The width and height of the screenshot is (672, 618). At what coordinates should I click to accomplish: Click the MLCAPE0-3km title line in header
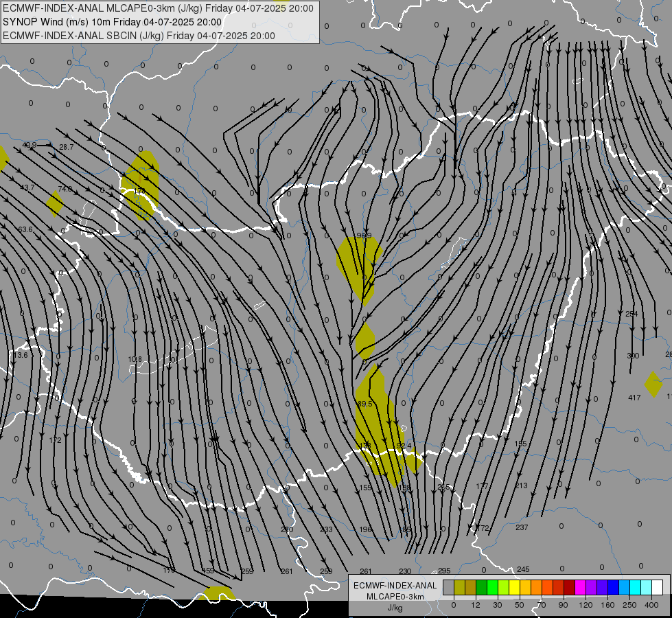tap(158, 8)
